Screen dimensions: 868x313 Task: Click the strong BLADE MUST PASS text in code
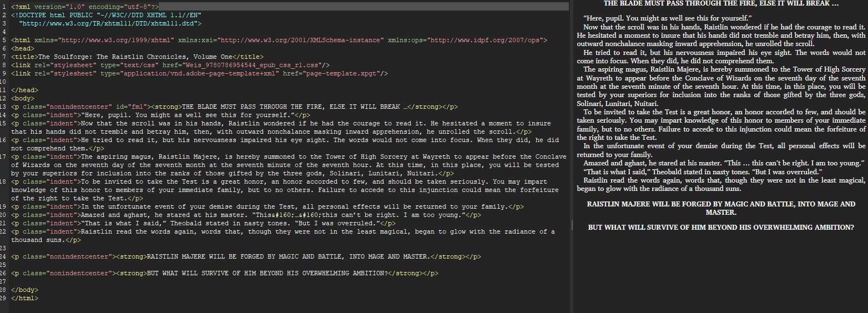(295, 107)
